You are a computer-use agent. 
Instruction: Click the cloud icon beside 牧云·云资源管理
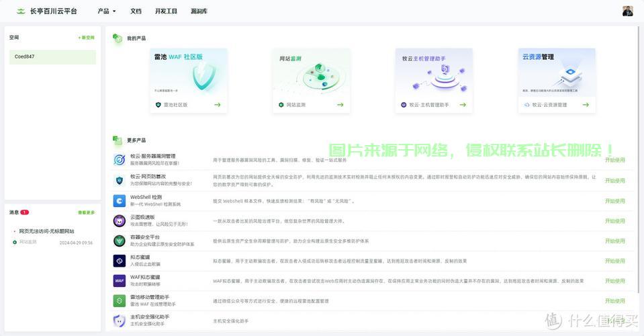click(x=527, y=105)
